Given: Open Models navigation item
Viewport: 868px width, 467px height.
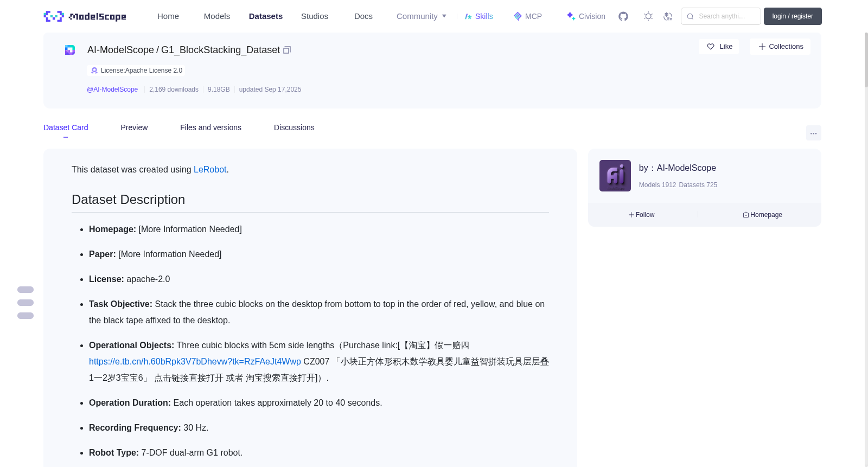Looking at the screenshot, I should (217, 16).
